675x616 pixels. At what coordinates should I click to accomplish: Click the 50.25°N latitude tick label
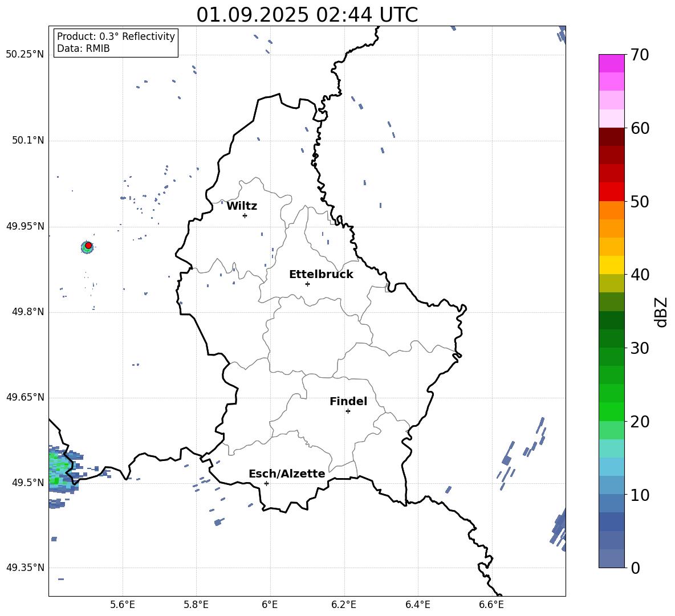25,55
